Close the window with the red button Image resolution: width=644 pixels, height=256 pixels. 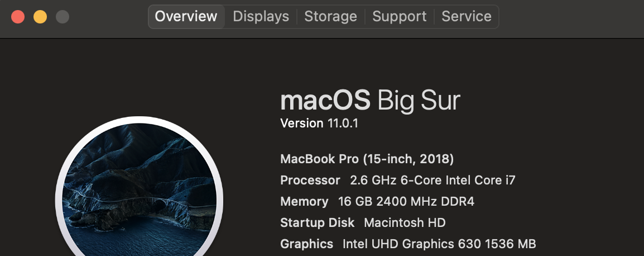click(18, 17)
